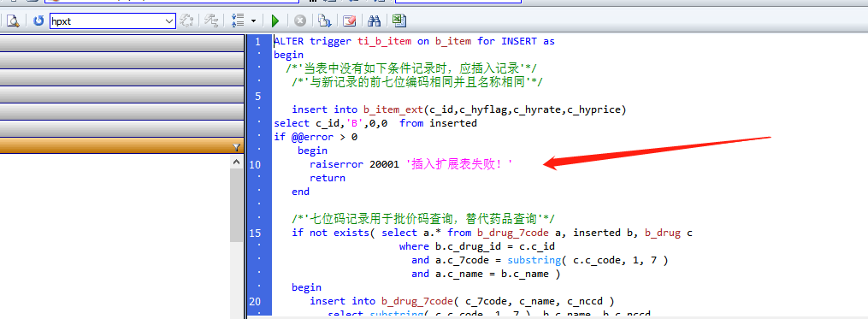Image resolution: width=868 pixels, height=319 pixels.
Task: Click the filter funnel on orange bar
Action: coord(237,147)
